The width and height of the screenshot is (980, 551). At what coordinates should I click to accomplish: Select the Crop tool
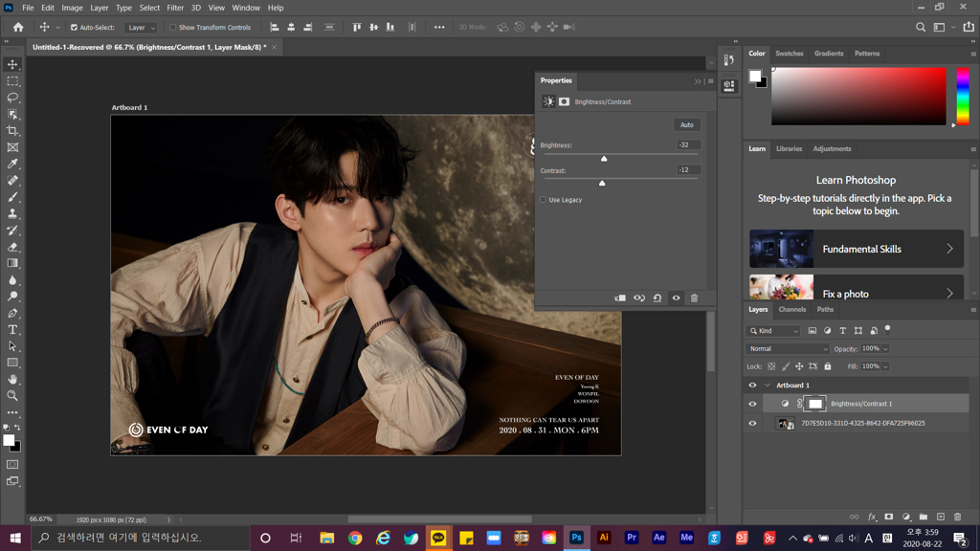[12, 131]
